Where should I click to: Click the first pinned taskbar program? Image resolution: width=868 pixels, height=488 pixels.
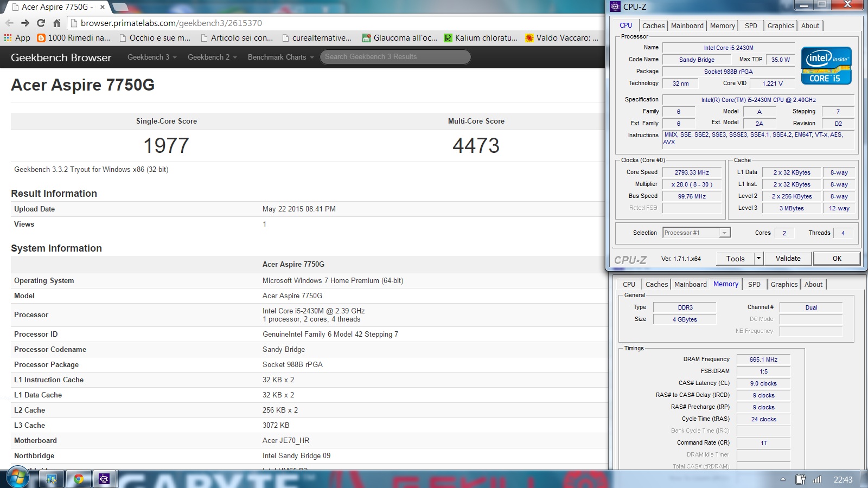(52, 479)
